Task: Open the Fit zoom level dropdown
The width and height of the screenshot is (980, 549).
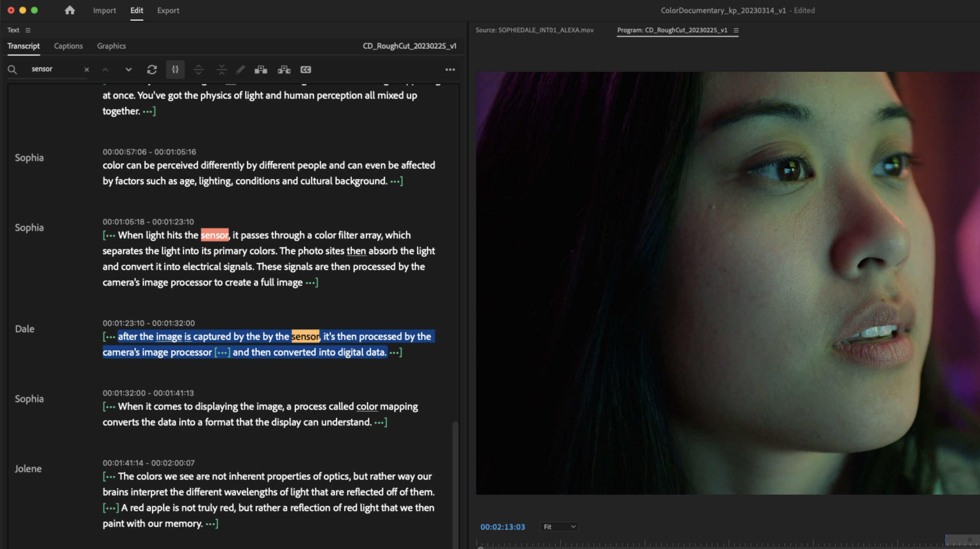Action: [x=559, y=527]
